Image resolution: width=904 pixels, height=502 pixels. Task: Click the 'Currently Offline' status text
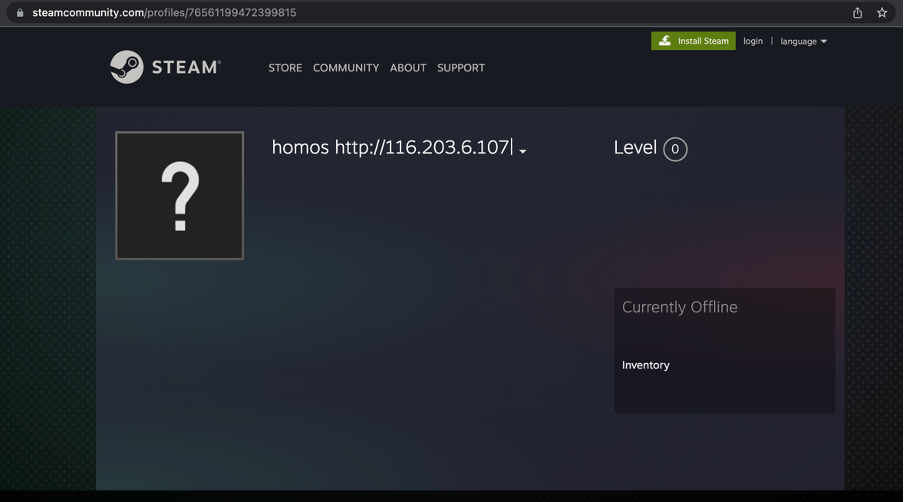679,307
